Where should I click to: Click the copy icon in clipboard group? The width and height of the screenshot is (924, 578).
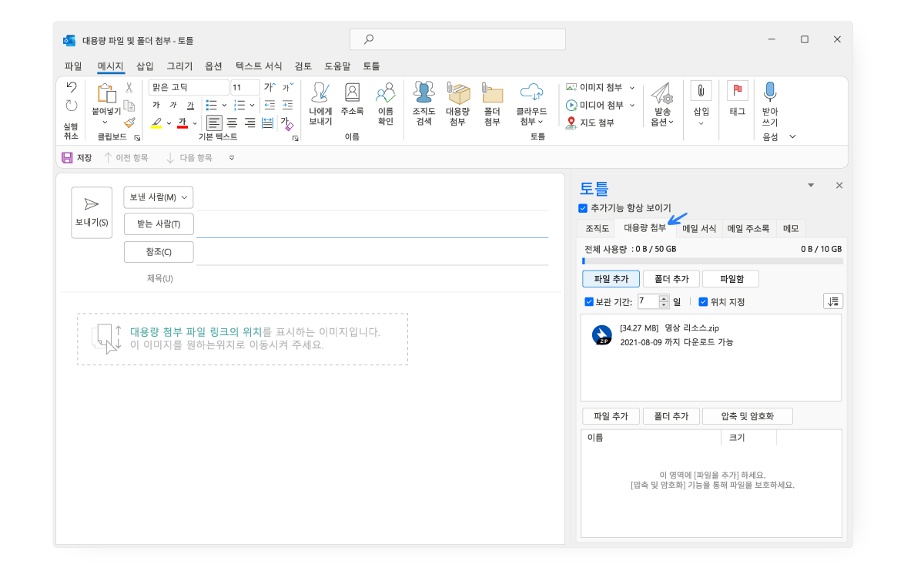(129, 106)
